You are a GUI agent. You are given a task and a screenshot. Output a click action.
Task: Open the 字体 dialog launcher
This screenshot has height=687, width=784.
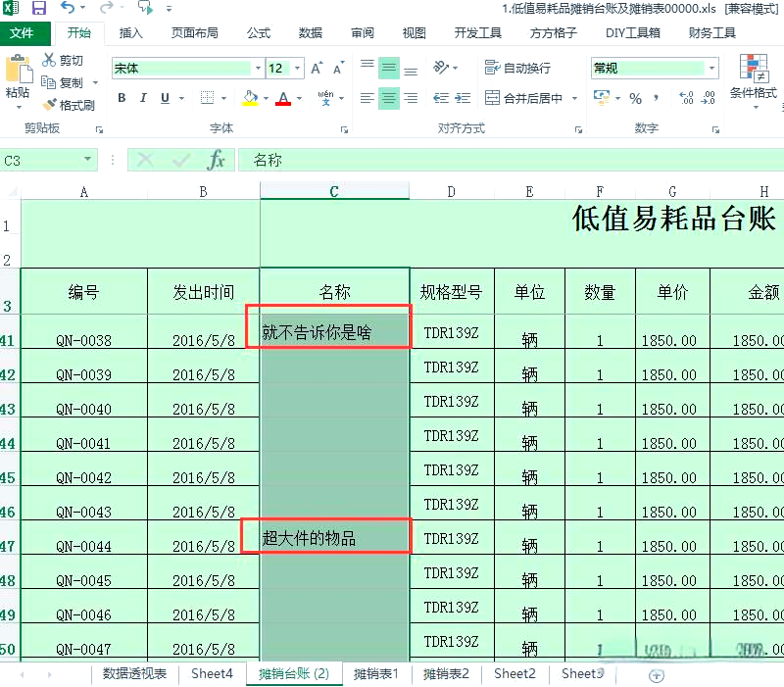(x=344, y=129)
